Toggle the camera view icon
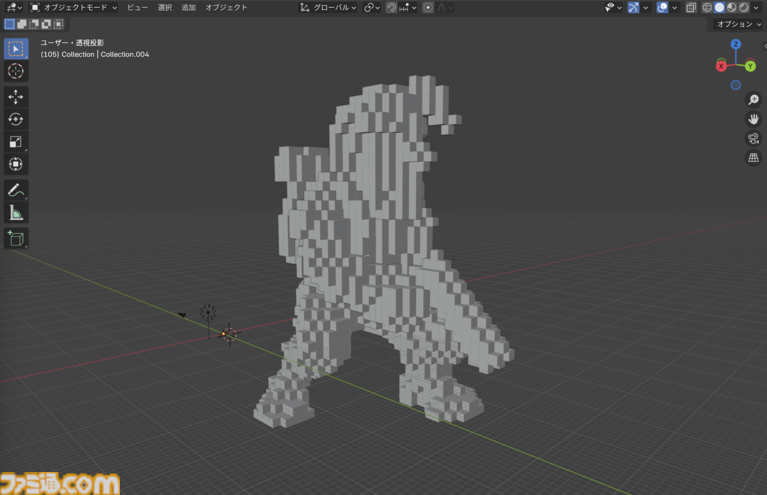The image size is (767, 495). (753, 138)
